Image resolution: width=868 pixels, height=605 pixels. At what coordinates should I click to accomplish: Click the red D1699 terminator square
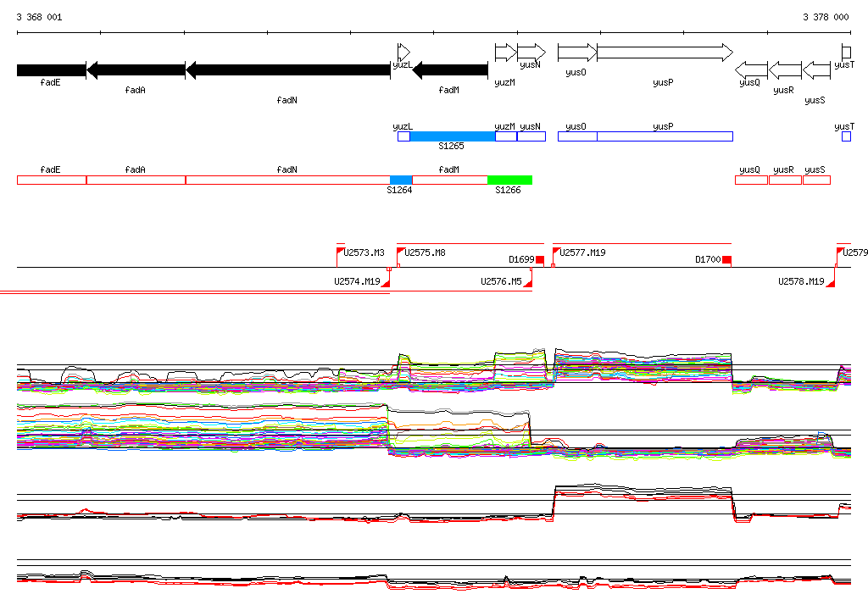540,259
